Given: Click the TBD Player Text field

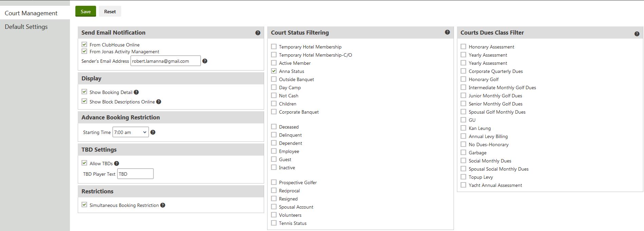Looking at the screenshot, I should [x=135, y=174].
